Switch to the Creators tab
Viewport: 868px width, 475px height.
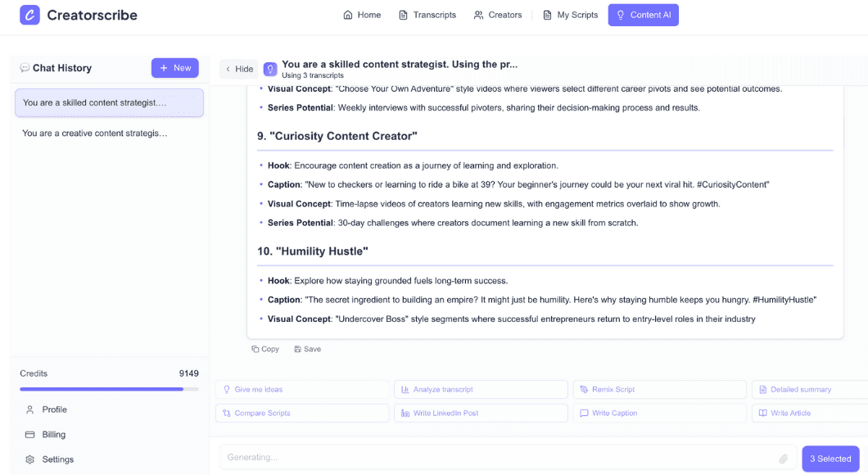click(x=497, y=15)
